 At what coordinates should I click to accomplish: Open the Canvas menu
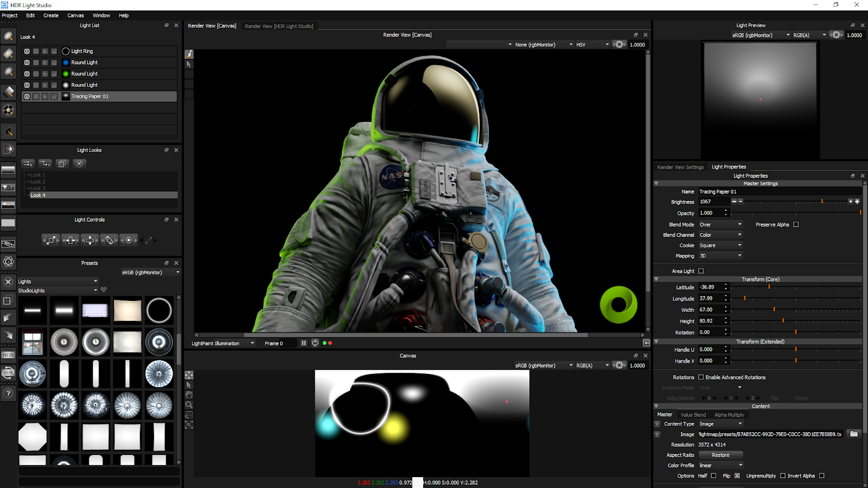click(75, 15)
